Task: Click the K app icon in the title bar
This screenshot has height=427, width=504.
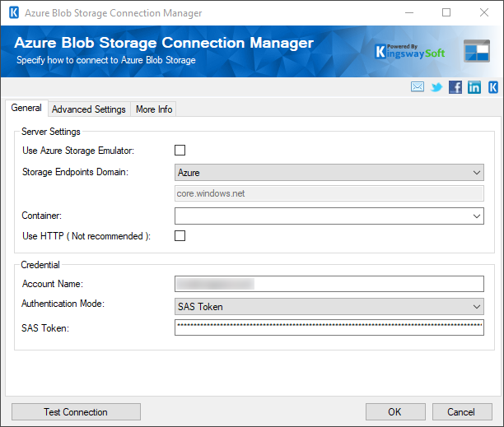Action: pos(14,13)
